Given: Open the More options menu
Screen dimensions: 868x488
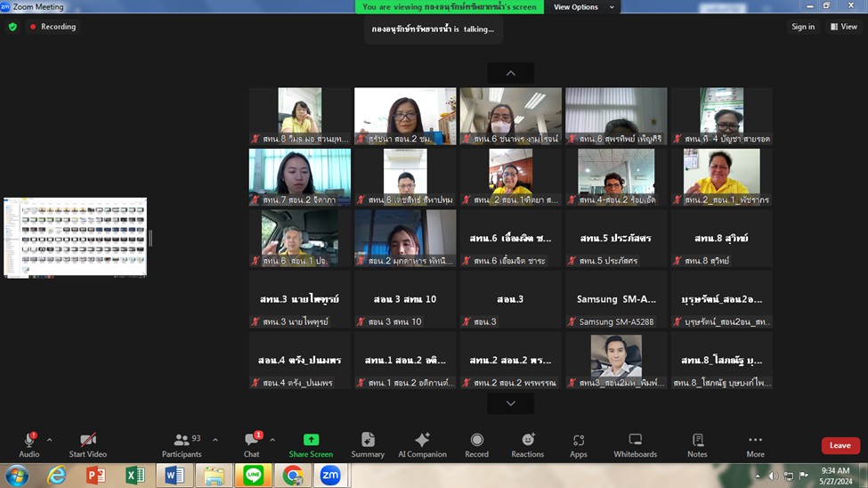Looking at the screenshot, I should point(755,444).
